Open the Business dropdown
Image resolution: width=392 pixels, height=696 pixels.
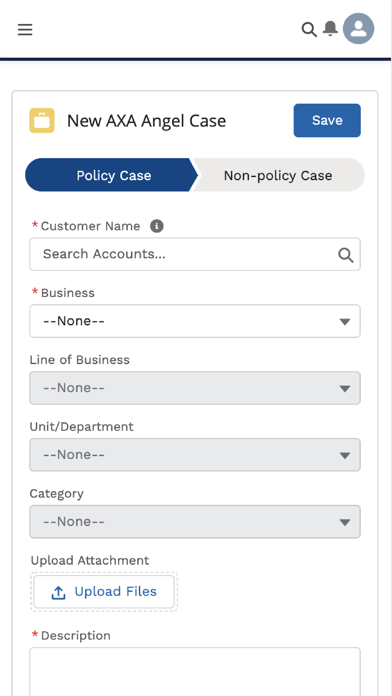[195, 321]
